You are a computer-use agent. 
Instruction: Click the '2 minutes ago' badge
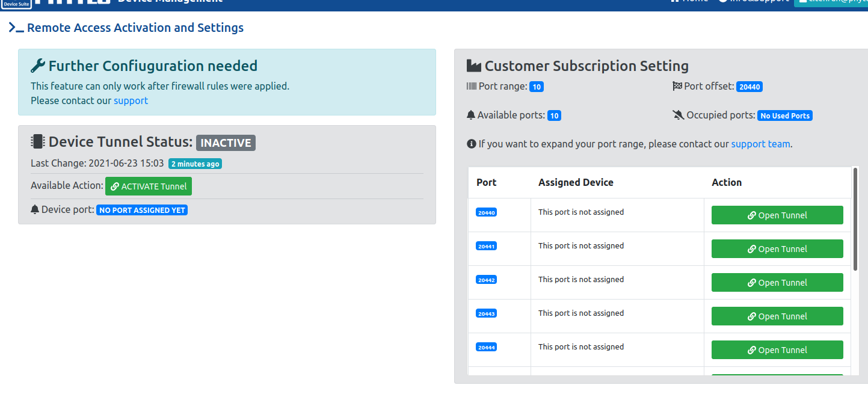[x=195, y=164]
